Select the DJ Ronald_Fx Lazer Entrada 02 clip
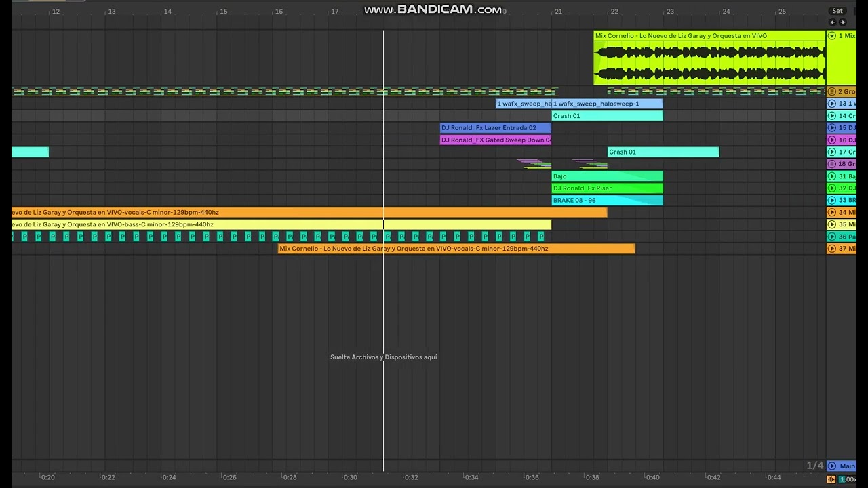Image resolution: width=868 pixels, height=488 pixels. (x=495, y=128)
